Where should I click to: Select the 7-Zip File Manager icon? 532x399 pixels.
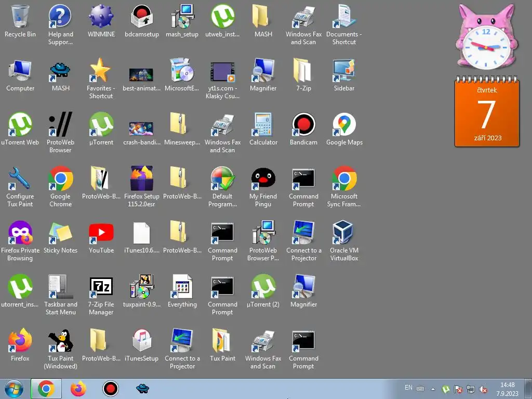[101, 286]
